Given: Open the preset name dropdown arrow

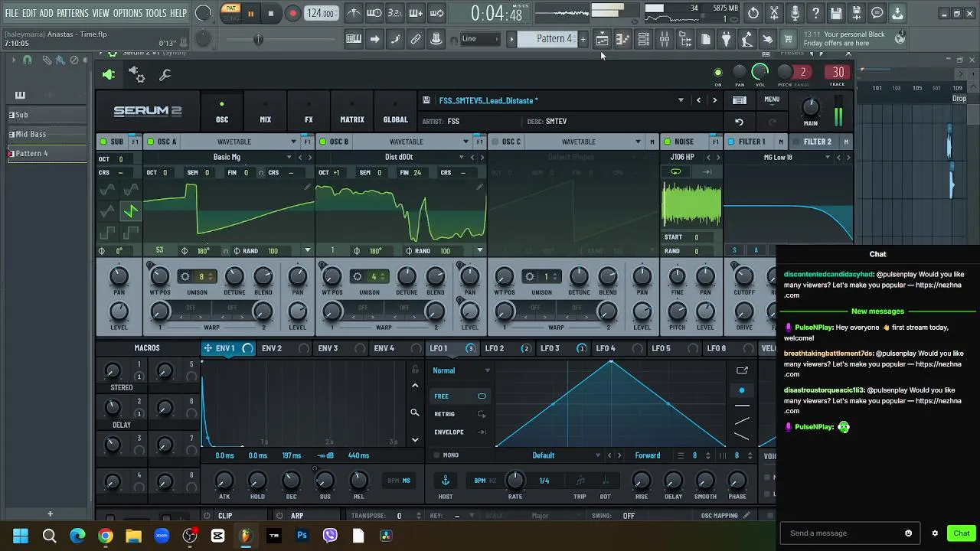Looking at the screenshot, I should (681, 100).
